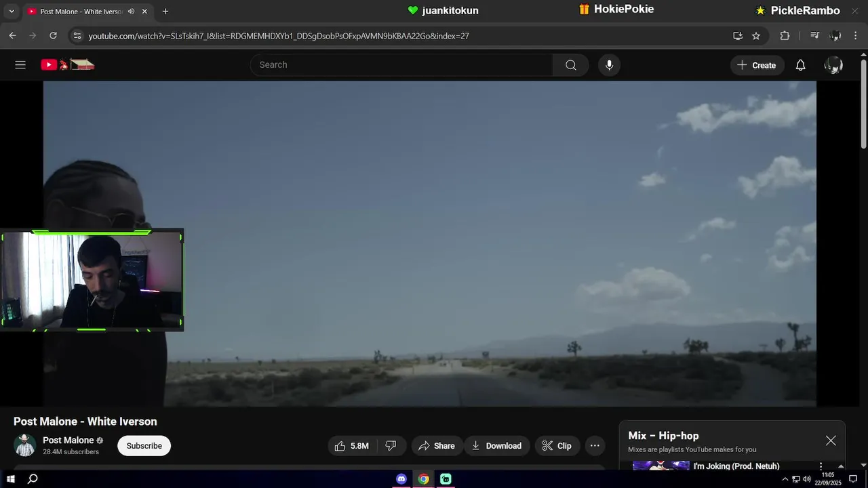
Task: Open volume control in system tray
Action: coord(807,479)
